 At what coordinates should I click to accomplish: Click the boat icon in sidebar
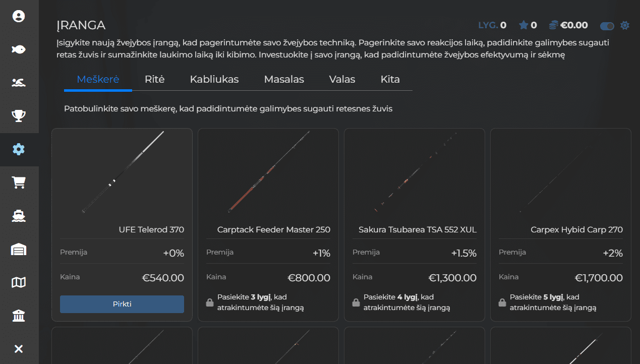19,216
